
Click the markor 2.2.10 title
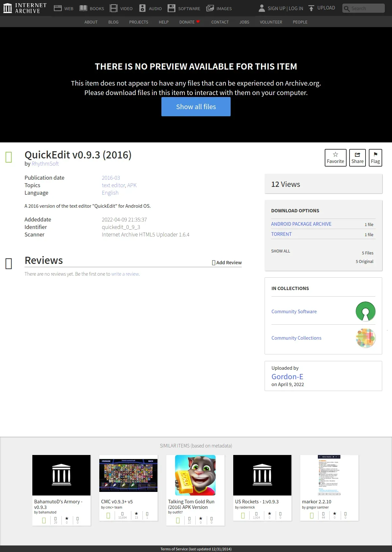pyautogui.click(x=317, y=502)
